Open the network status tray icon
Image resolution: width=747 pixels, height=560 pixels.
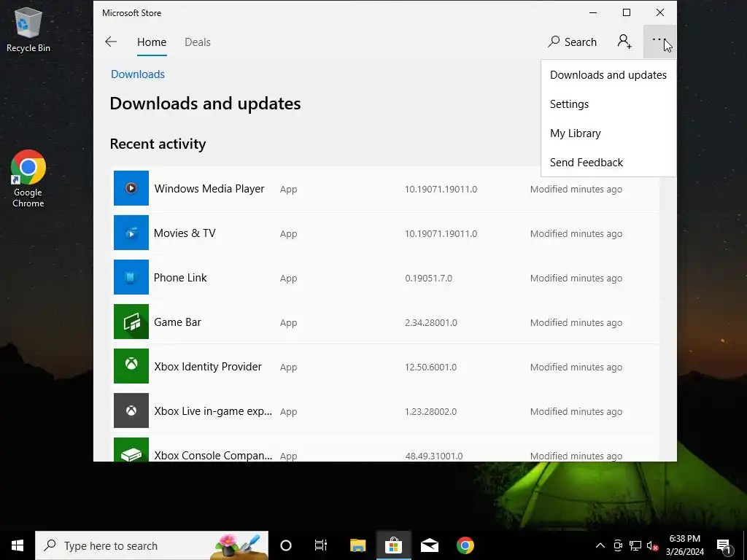[635, 545]
